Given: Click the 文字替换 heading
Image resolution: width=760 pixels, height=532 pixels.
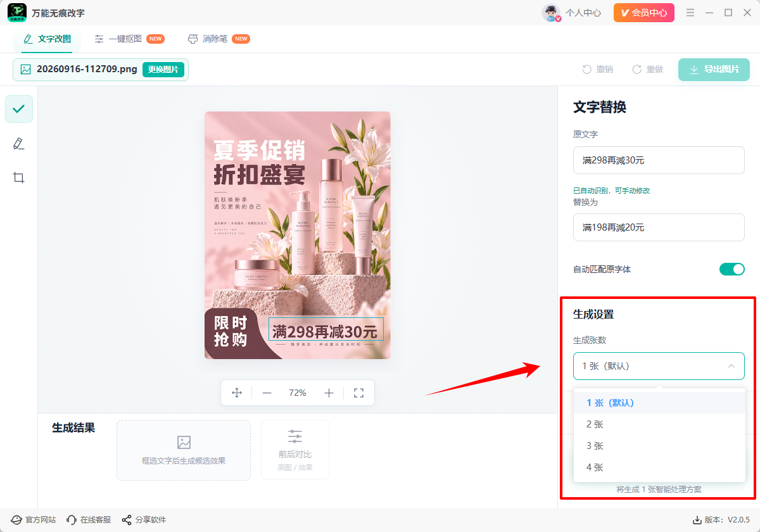Looking at the screenshot, I should 600,107.
